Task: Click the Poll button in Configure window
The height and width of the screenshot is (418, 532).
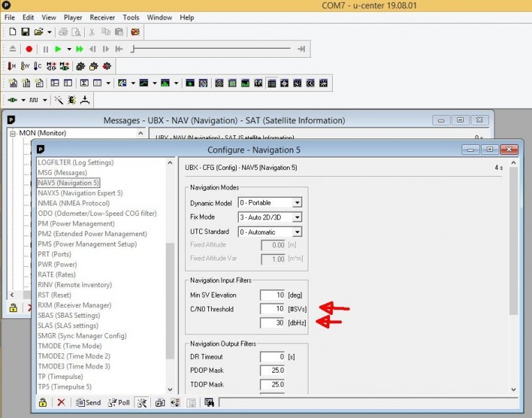Action: 119,403
